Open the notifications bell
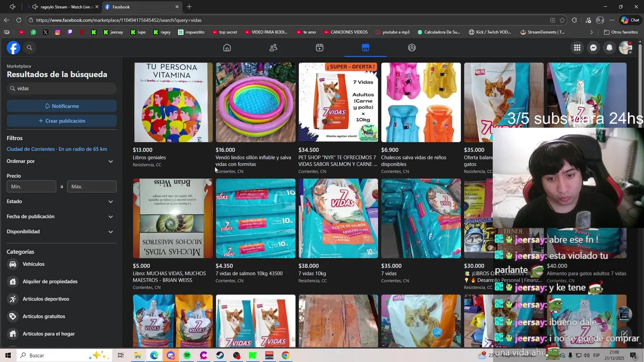Screen dimensions: 644x362 tap(609, 48)
